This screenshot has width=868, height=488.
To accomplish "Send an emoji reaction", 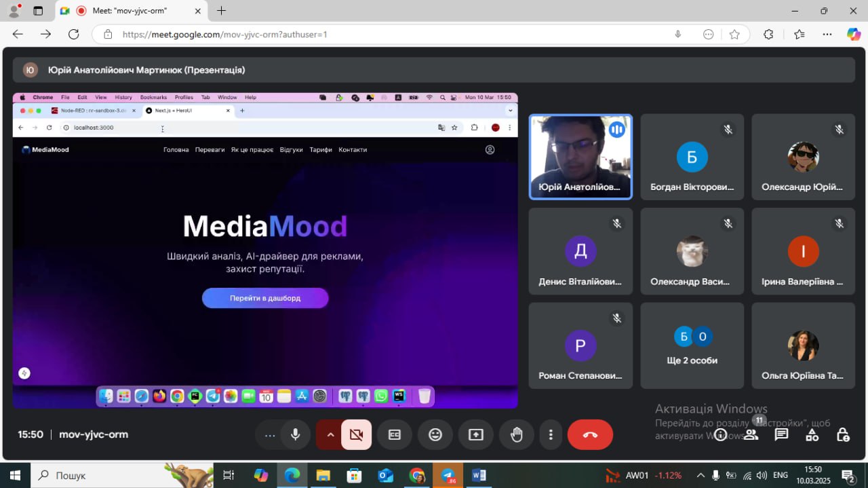I will click(435, 434).
